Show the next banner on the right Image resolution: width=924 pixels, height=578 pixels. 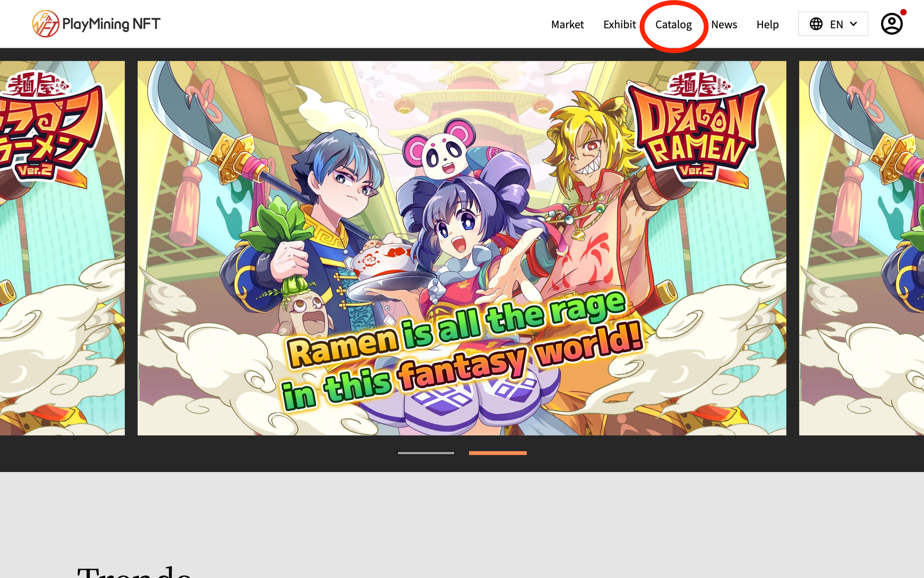click(861, 248)
